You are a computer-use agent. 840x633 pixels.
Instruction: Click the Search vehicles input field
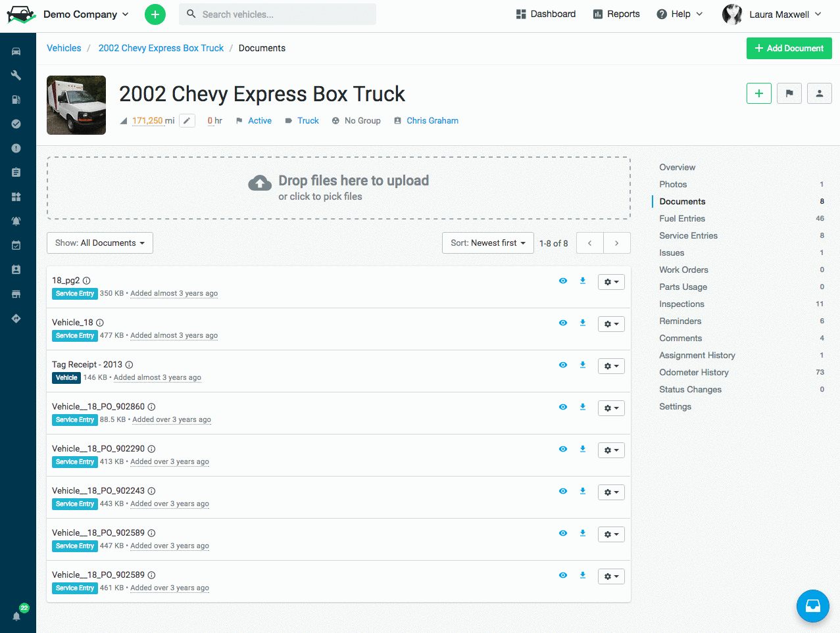click(x=278, y=14)
